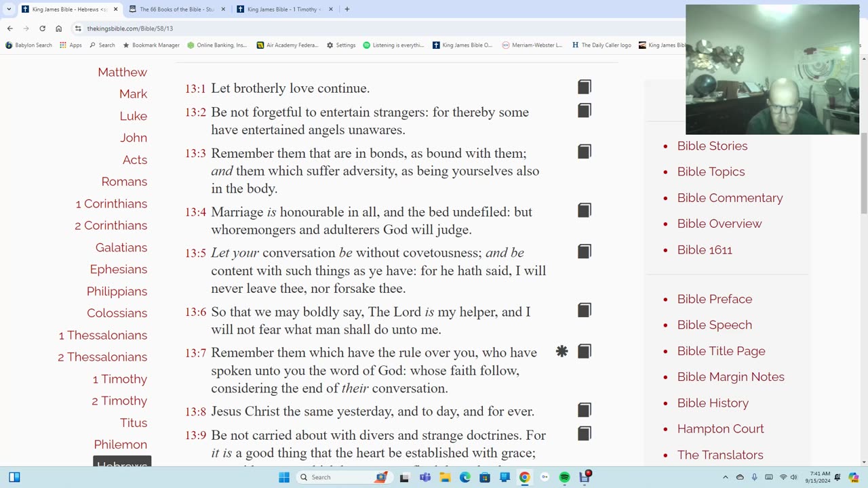View the Bible Margin Notes page
868x488 pixels.
pos(730,377)
